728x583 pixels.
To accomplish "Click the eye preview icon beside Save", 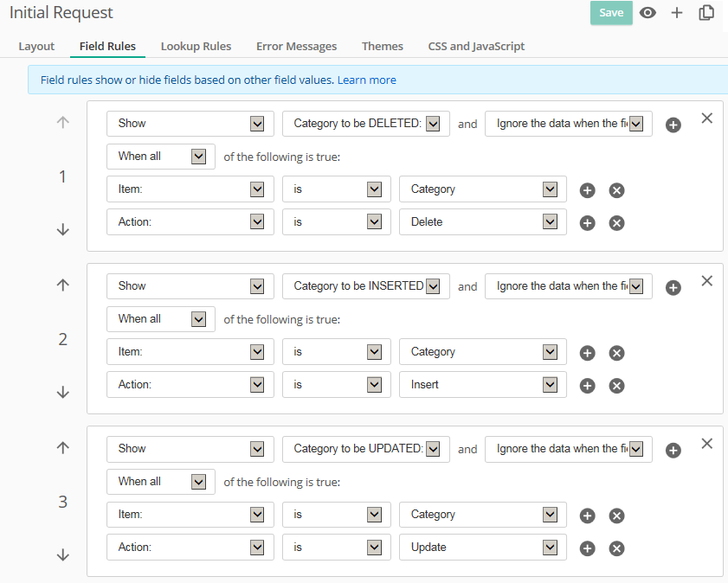I will click(647, 13).
